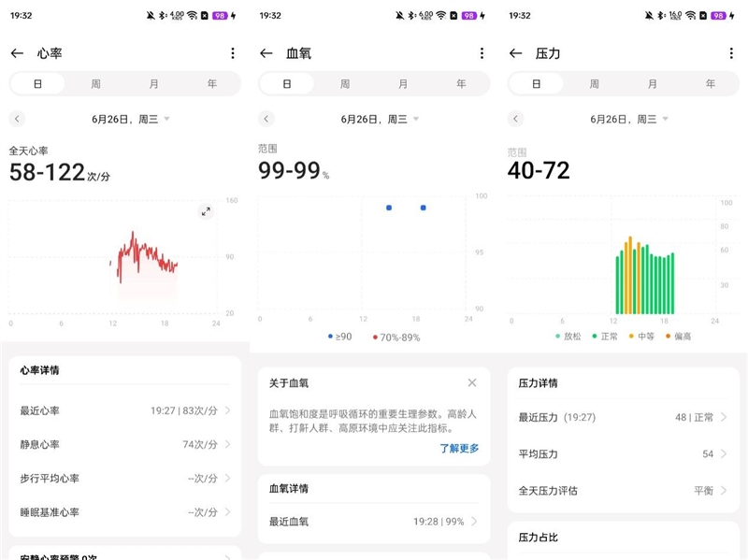Go back from the 血氧 page

pyautogui.click(x=266, y=53)
